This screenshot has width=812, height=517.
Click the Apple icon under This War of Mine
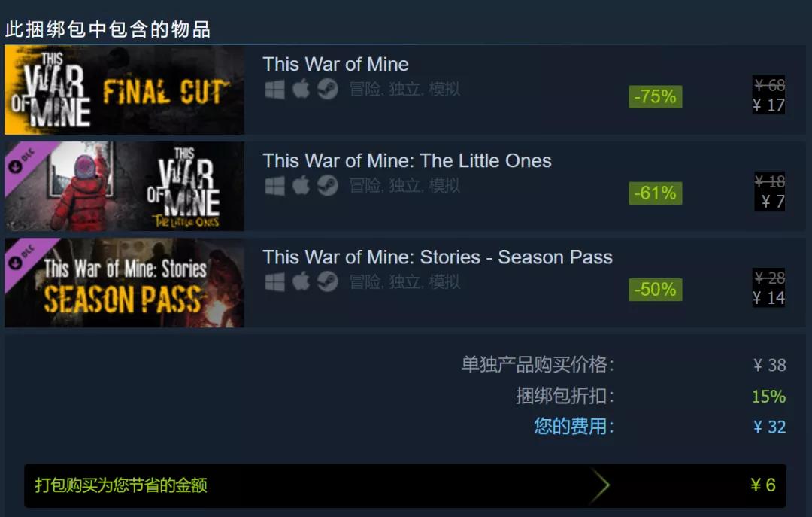(x=301, y=89)
